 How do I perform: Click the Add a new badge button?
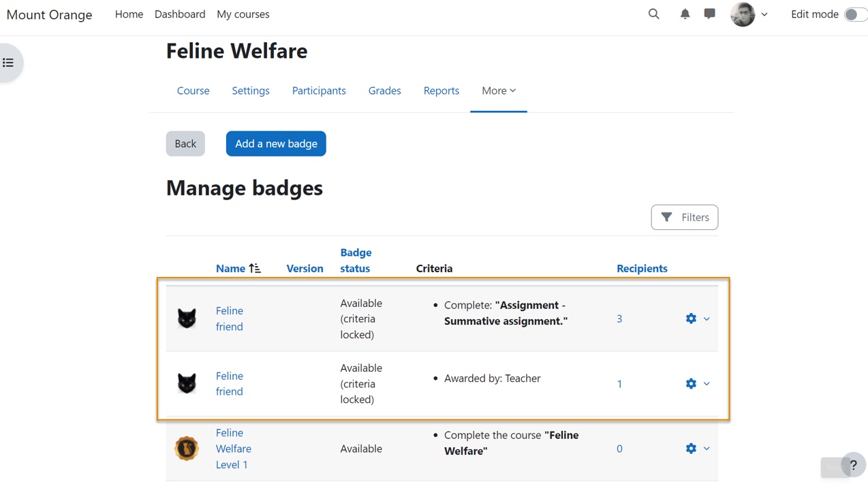(275, 143)
